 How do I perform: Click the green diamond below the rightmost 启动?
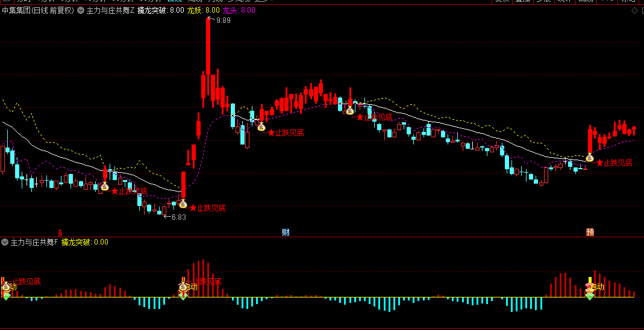coord(589,297)
